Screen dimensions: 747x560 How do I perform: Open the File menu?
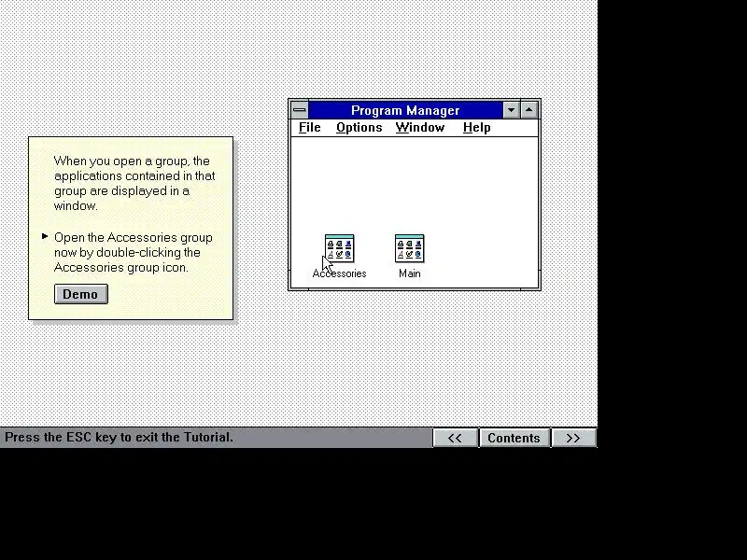click(310, 128)
